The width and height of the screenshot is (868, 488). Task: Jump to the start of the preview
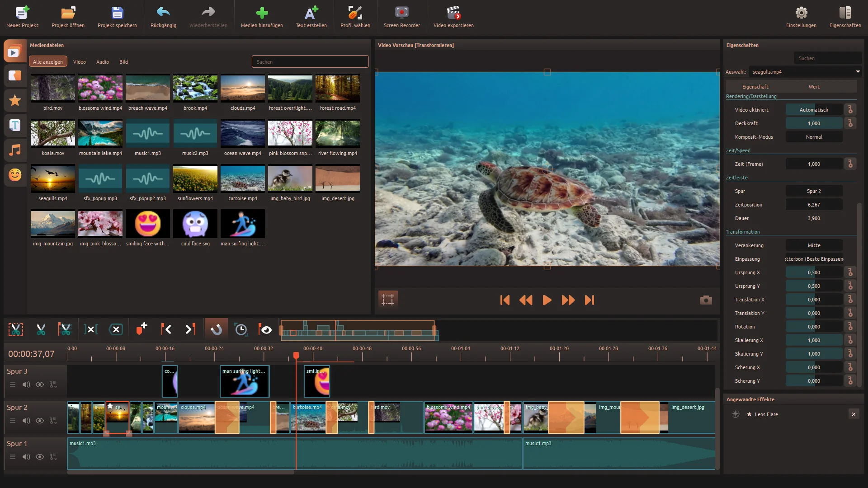tap(505, 300)
